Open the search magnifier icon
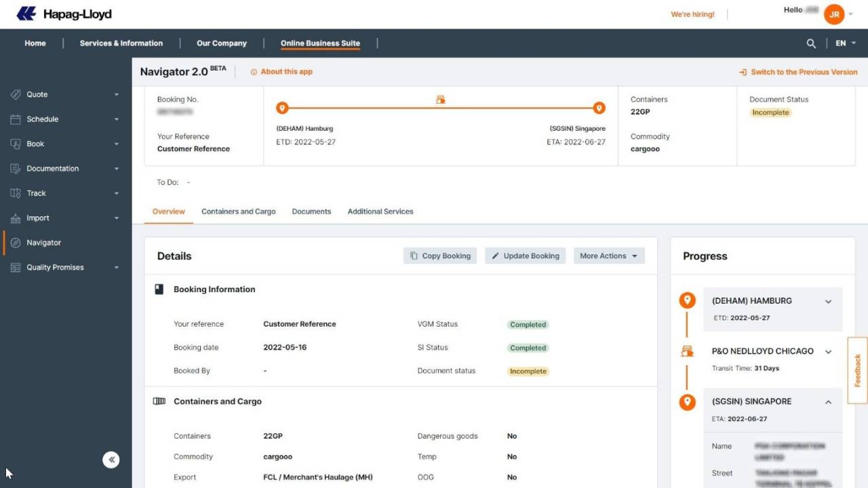The height and width of the screenshot is (488, 868). [x=811, y=43]
